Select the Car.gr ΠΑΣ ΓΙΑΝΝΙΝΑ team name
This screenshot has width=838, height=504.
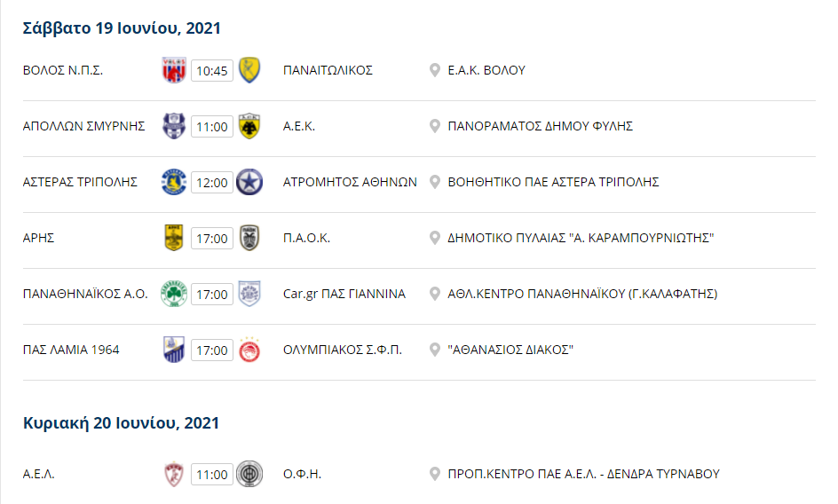pos(344,294)
